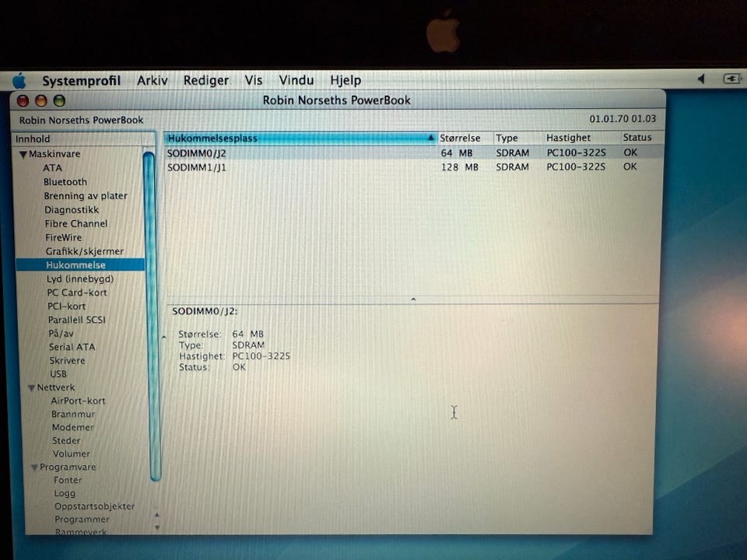
Task: Select Serial ATA in the sidebar
Action: coord(72,347)
